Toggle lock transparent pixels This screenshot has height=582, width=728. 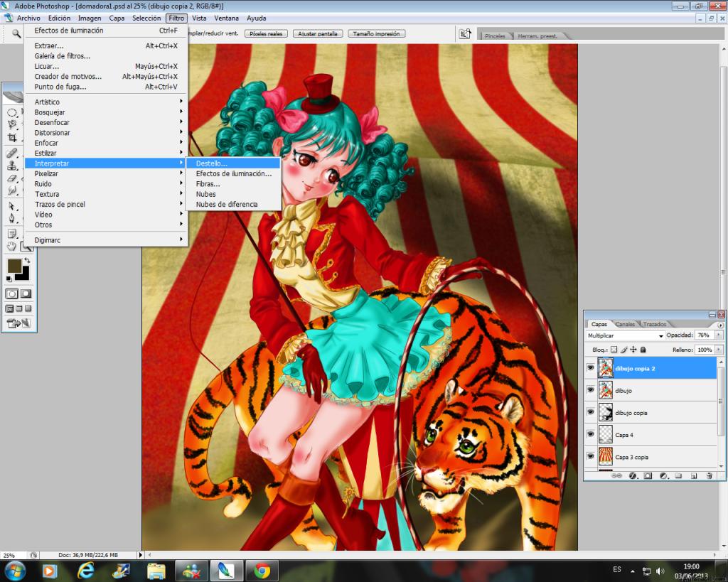click(614, 350)
